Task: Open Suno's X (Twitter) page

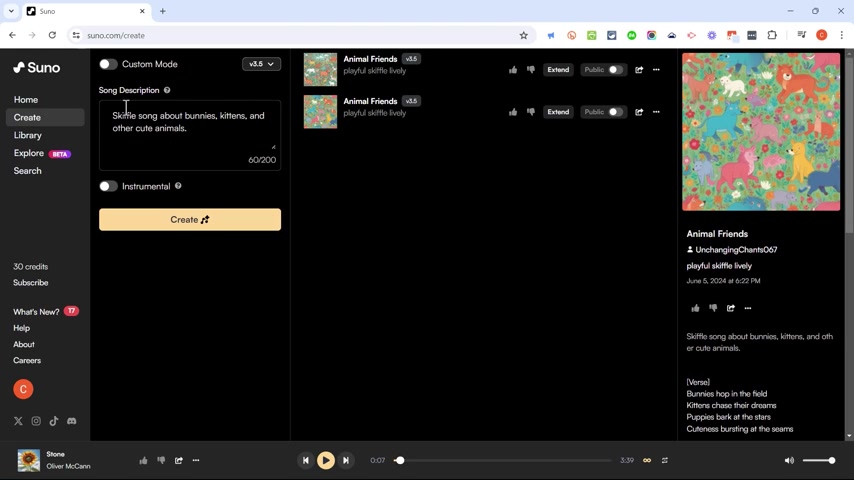Action: pyautogui.click(x=18, y=421)
